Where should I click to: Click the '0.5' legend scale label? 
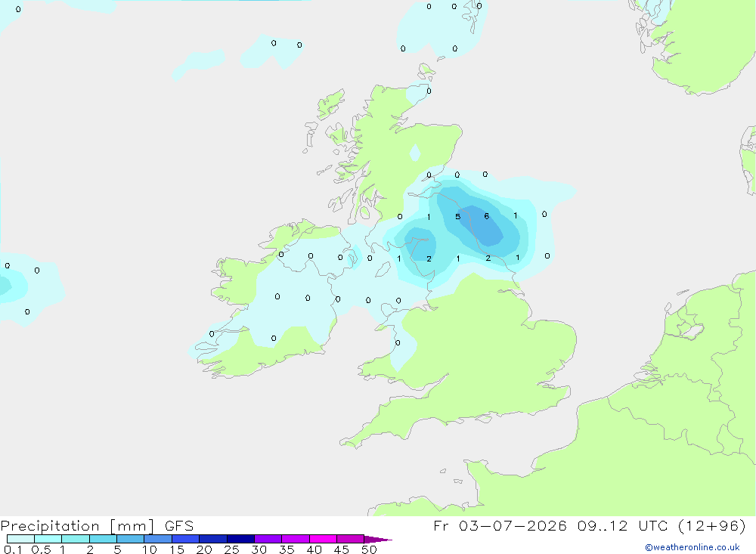click(41, 549)
